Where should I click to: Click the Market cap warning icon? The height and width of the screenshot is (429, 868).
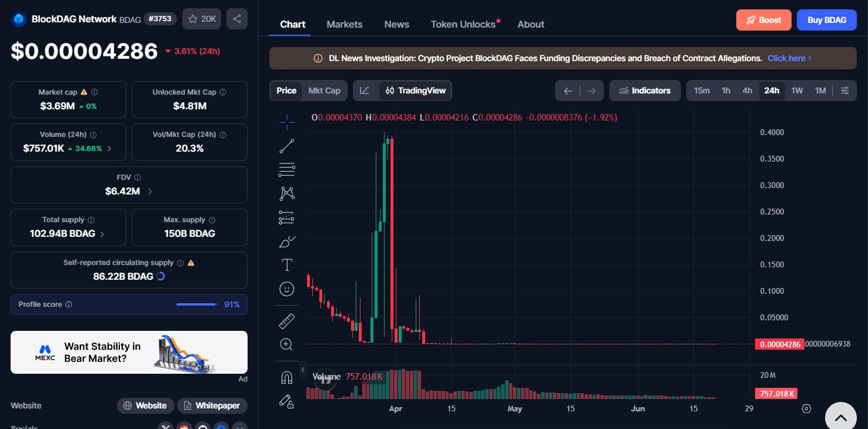click(84, 92)
